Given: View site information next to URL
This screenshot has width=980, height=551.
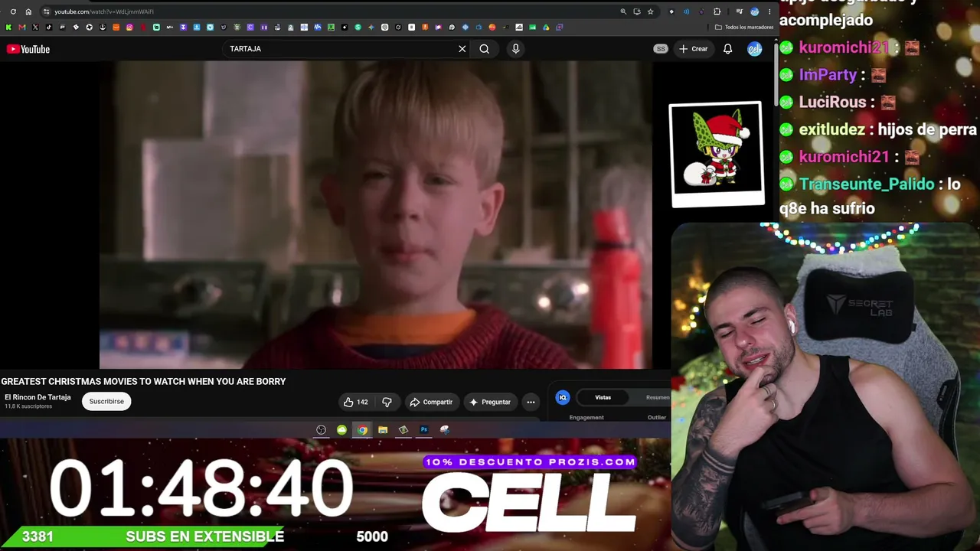Looking at the screenshot, I should (46, 11).
